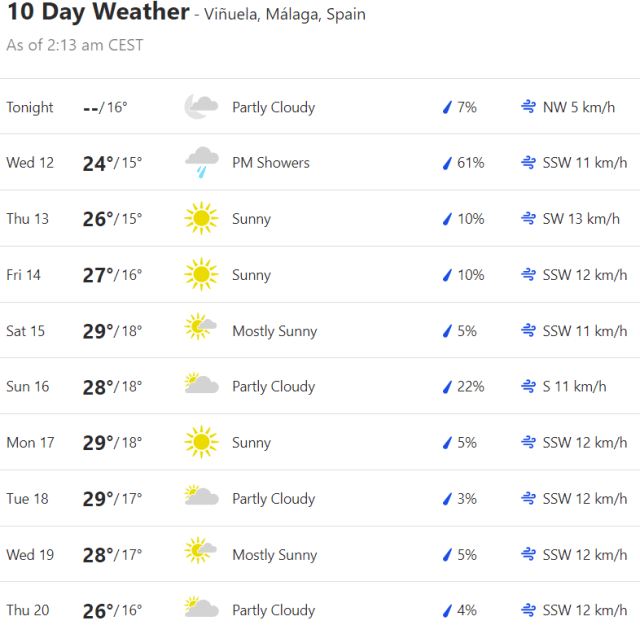Click the Thu 20 partly cloudy icon
This screenshot has width=640, height=625.
[x=201, y=609]
